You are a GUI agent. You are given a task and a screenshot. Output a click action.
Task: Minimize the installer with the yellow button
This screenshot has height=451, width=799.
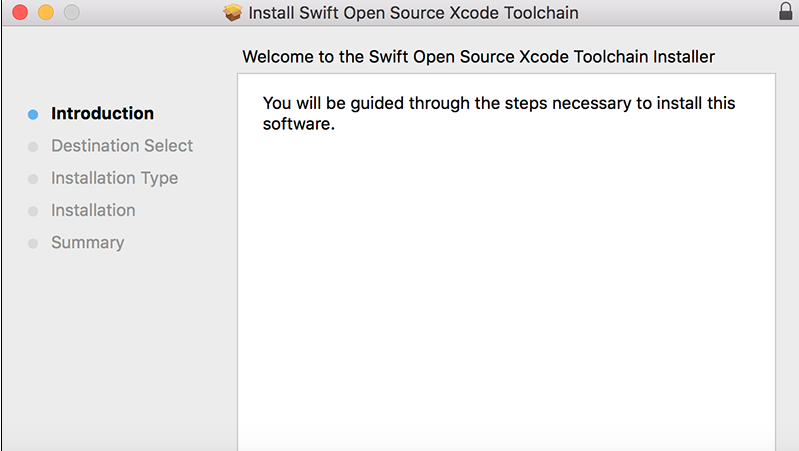(x=46, y=14)
